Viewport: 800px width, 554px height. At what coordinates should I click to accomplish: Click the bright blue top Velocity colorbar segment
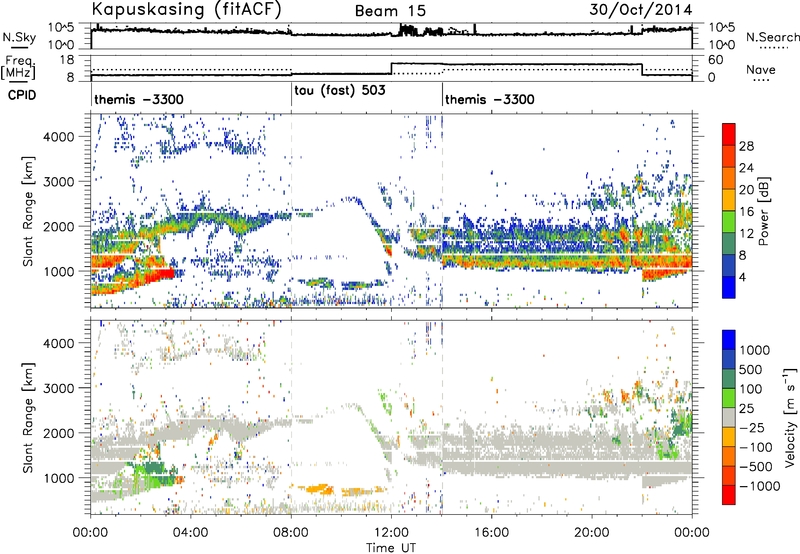[729, 340]
